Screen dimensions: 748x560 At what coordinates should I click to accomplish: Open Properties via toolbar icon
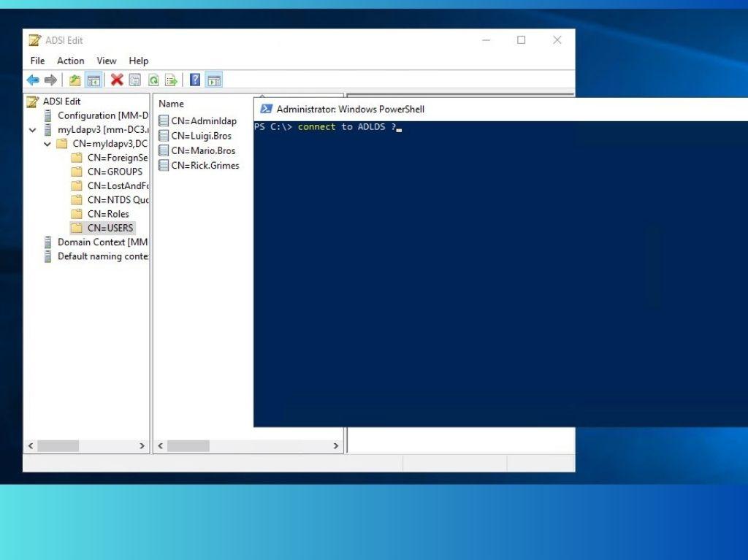[x=135, y=80]
